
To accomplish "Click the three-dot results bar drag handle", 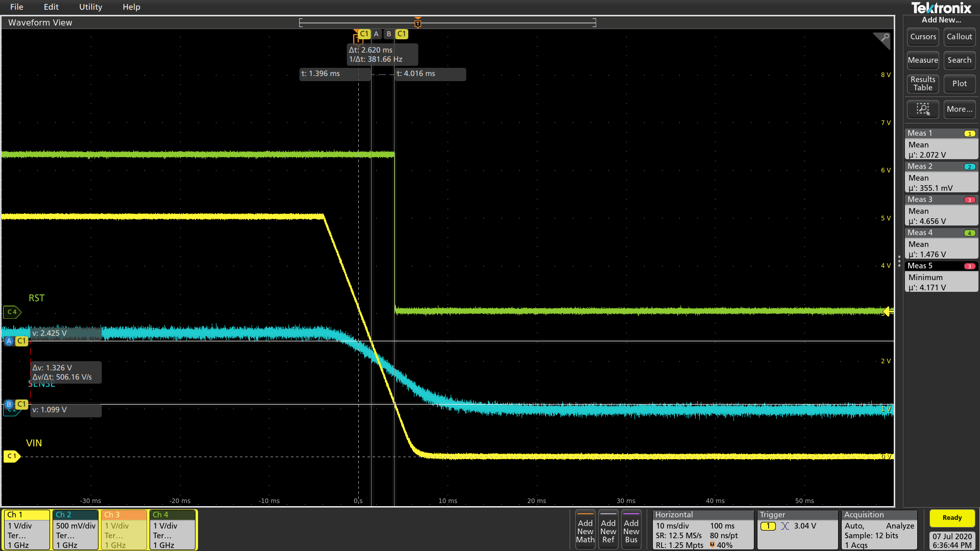I will [899, 261].
